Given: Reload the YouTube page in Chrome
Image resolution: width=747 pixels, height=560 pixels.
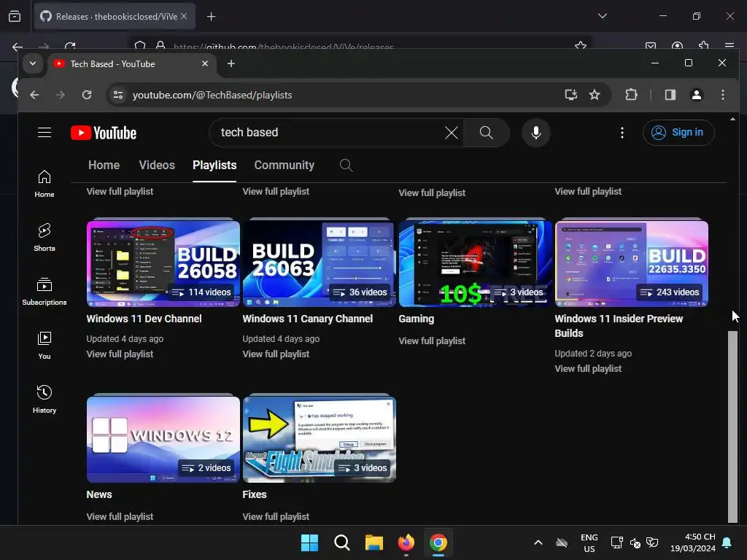Looking at the screenshot, I should pyautogui.click(x=87, y=95).
